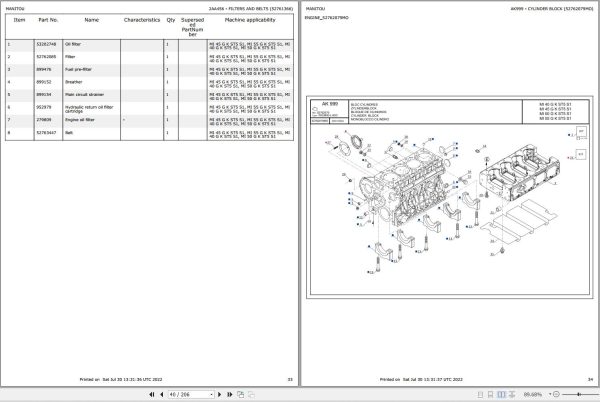Select single page view layout
This screenshot has width=600, height=402.
coord(481,394)
